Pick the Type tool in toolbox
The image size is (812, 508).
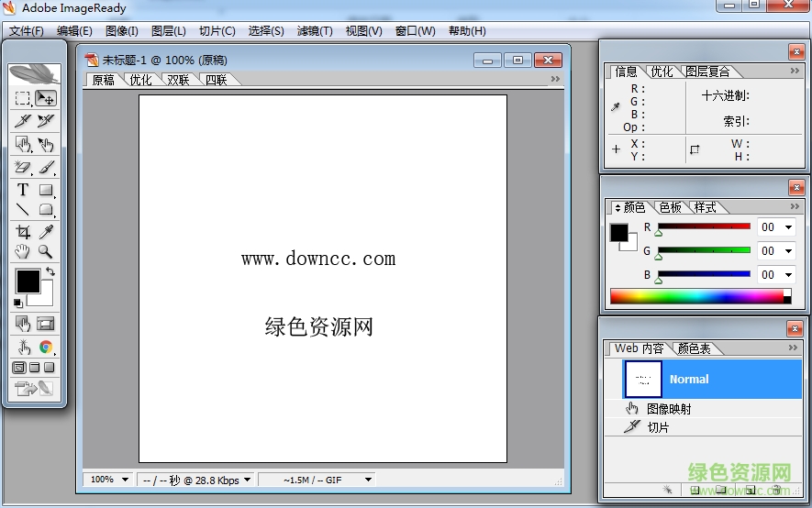pos(23,190)
